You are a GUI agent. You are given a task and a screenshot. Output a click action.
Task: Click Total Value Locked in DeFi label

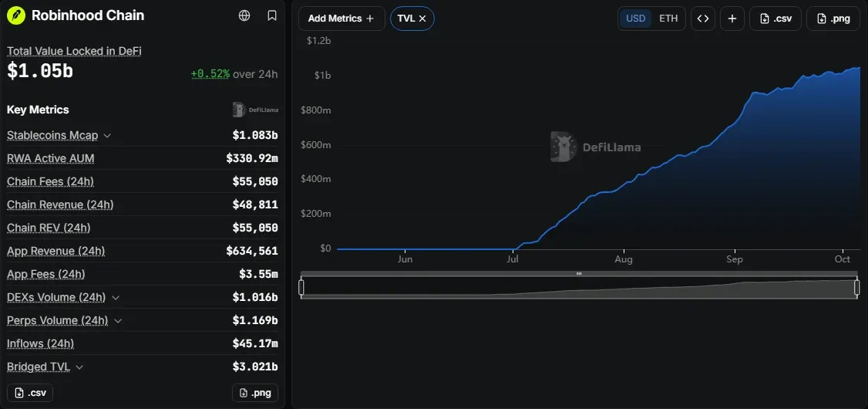click(74, 51)
